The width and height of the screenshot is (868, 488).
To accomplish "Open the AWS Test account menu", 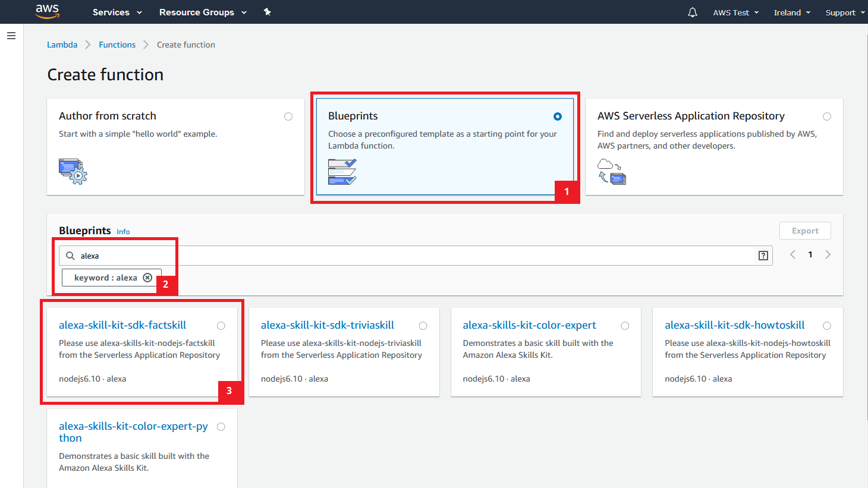I will pyautogui.click(x=736, y=12).
